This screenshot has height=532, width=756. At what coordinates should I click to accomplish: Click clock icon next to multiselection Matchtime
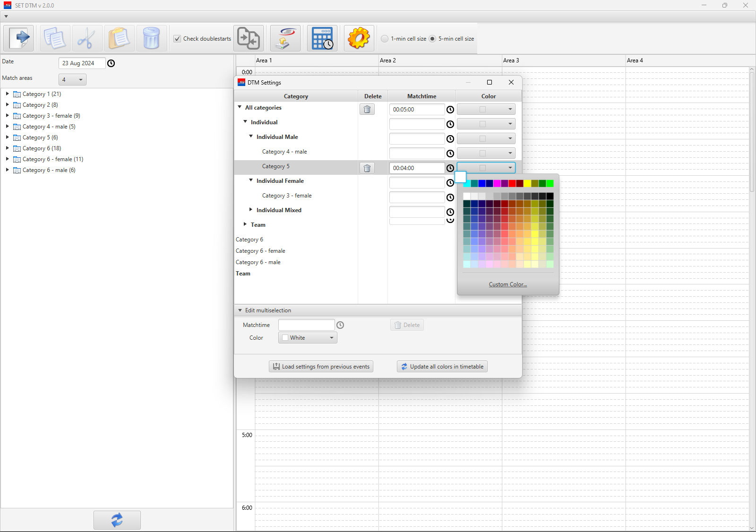coord(340,325)
